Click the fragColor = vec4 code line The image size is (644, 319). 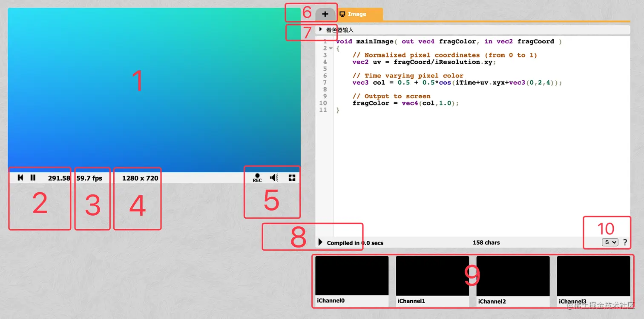[x=405, y=103]
